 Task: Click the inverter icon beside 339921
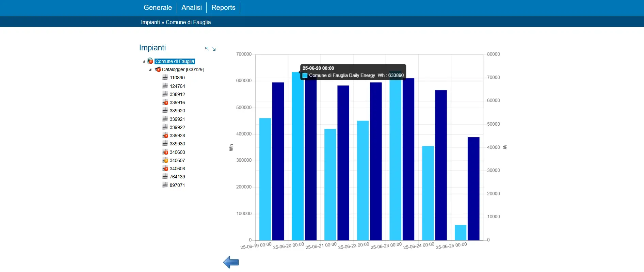(x=165, y=119)
